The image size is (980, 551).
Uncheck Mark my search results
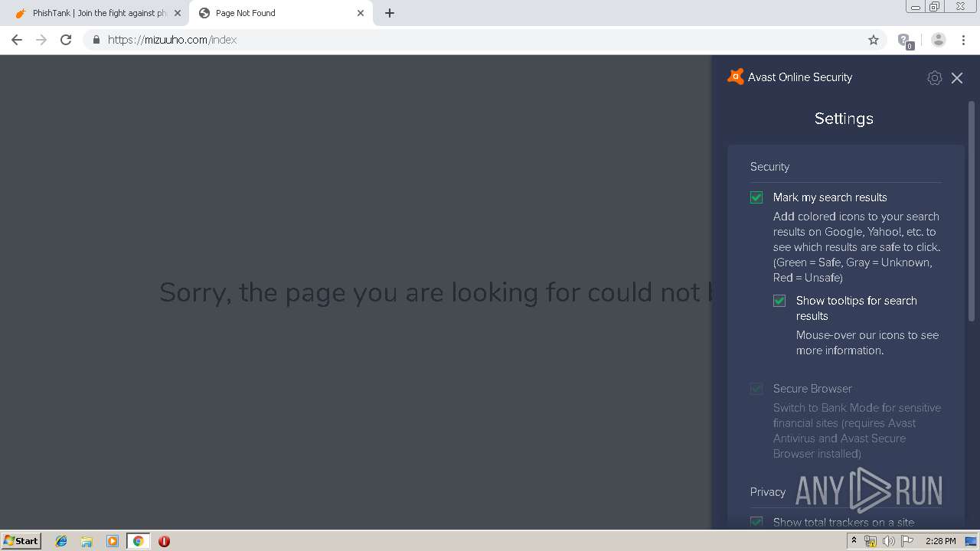click(x=756, y=197)
